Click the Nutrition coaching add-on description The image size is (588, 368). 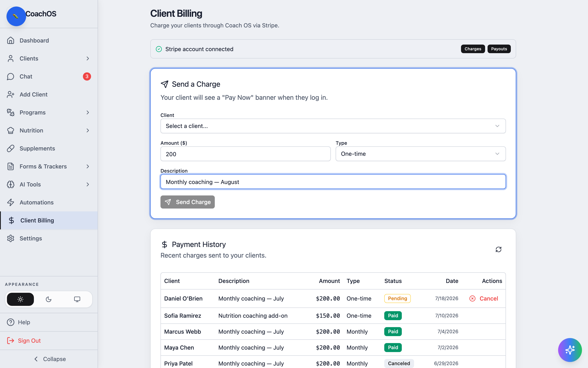(253, 316)
